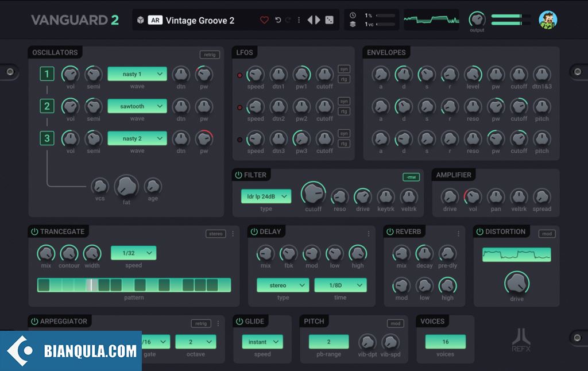Toggle the Delay power button
The height and width of the screenshot is (371, 588).
tap(254, 231)
